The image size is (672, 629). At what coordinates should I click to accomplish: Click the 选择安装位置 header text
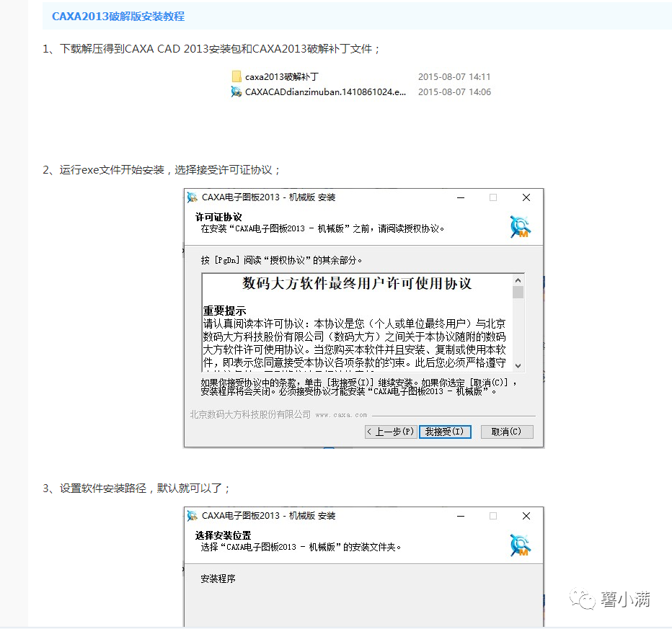point(224,535)
